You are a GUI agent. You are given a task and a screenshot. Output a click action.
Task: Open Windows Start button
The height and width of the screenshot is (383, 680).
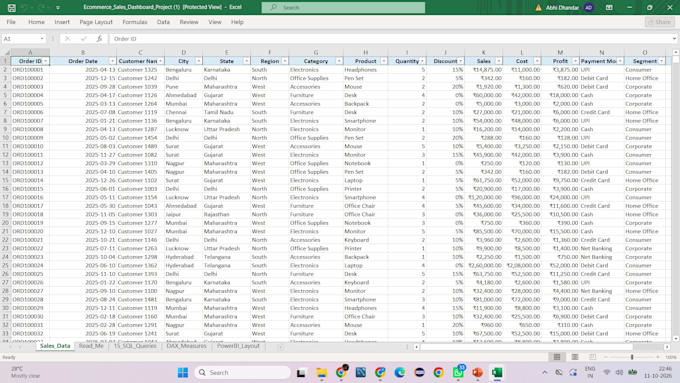[183, 372]
